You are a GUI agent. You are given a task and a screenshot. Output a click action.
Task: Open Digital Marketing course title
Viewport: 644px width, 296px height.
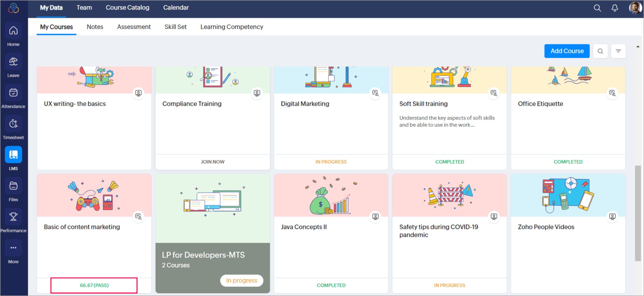pyautogui.click(x=305, y=104)
